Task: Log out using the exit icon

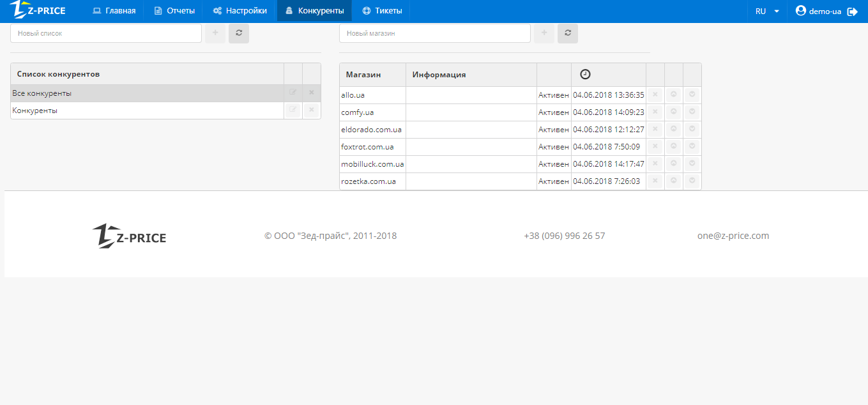Action: pos(852,11)
